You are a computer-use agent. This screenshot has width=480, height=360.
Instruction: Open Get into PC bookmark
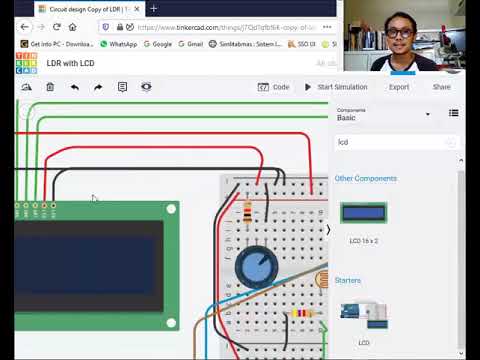point(57,44)
